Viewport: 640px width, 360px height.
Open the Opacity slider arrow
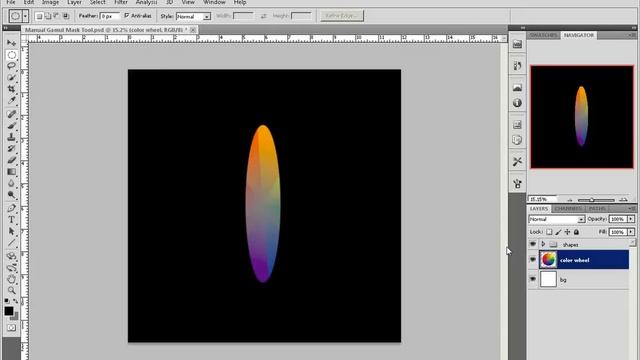[631, 219]
